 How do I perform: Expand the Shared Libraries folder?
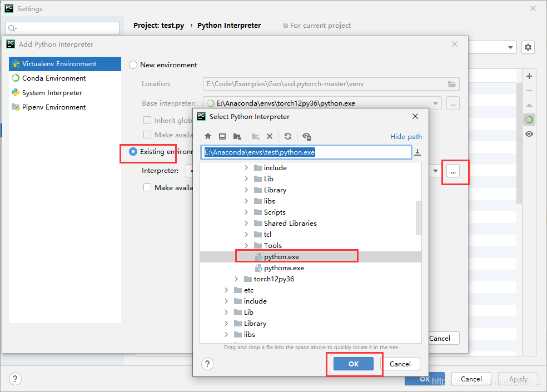click(x=246, y=224)
